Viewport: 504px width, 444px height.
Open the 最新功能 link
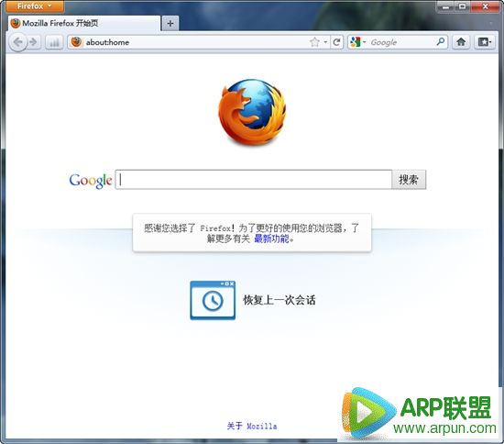(271, 239)
